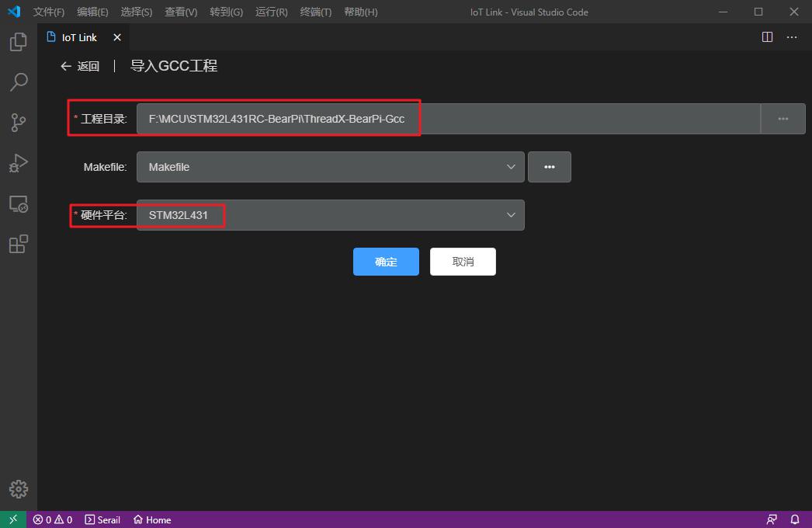Click the VS Code logo icon

[14, 12]
